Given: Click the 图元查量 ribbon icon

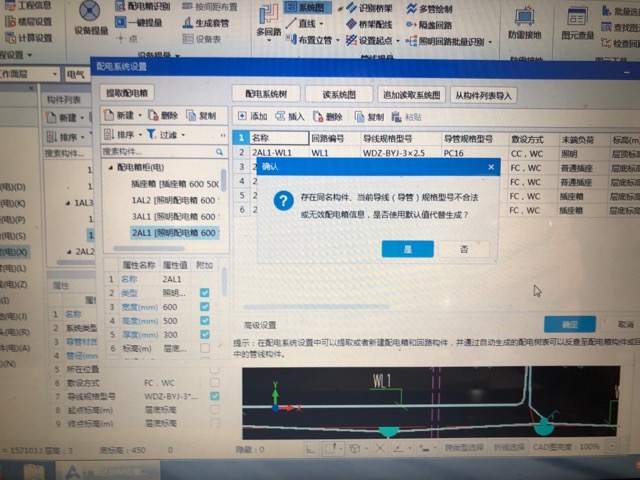Looking at the screenshot, I should tap(577, 22).
